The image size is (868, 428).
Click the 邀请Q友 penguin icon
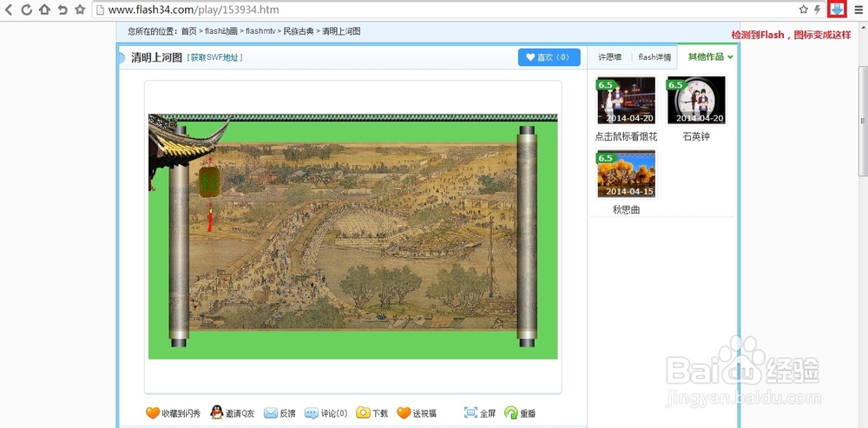(x=216, y=412)
